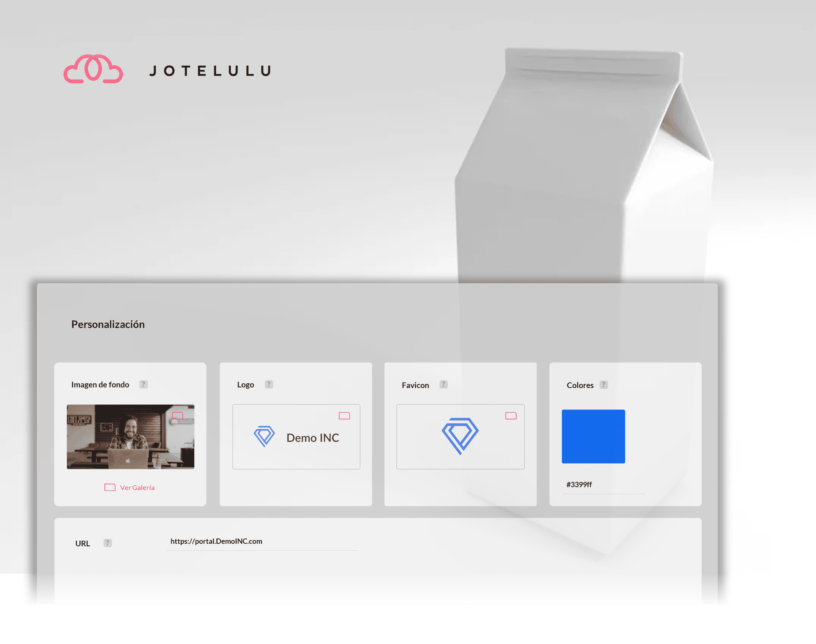Click the JOTELULU brand text

coord(211,71)
